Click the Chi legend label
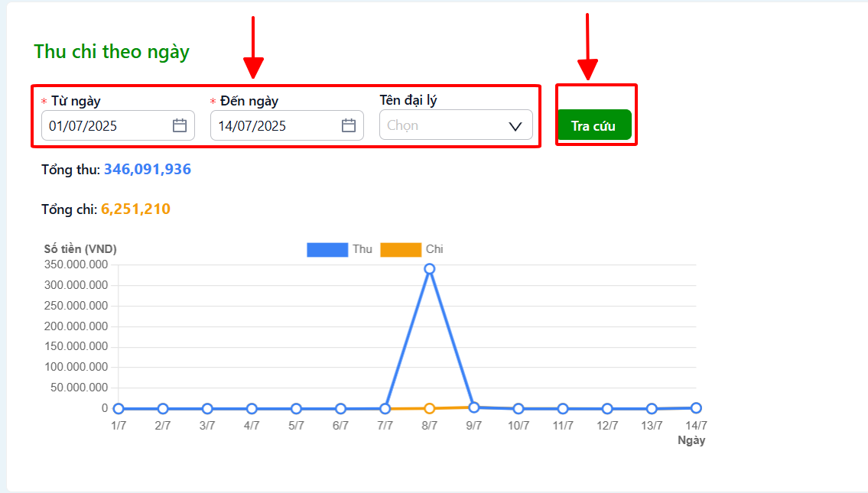The width and height of the screenshot is (868, 493). pyautogui.click(x=434, y=249)
